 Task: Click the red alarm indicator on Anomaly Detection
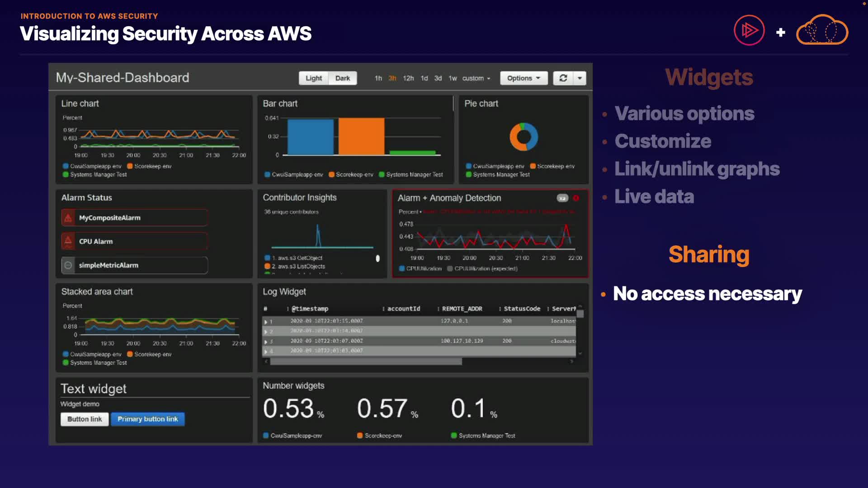point(576,198)
